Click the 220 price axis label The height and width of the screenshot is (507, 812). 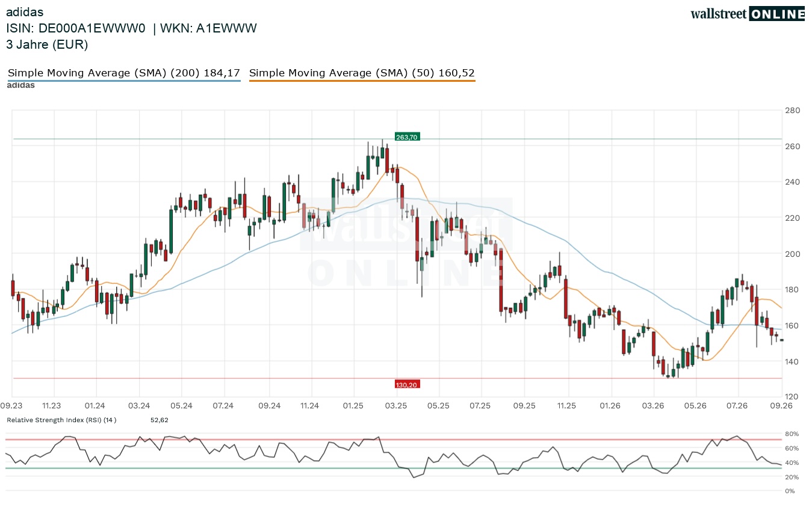792,218
